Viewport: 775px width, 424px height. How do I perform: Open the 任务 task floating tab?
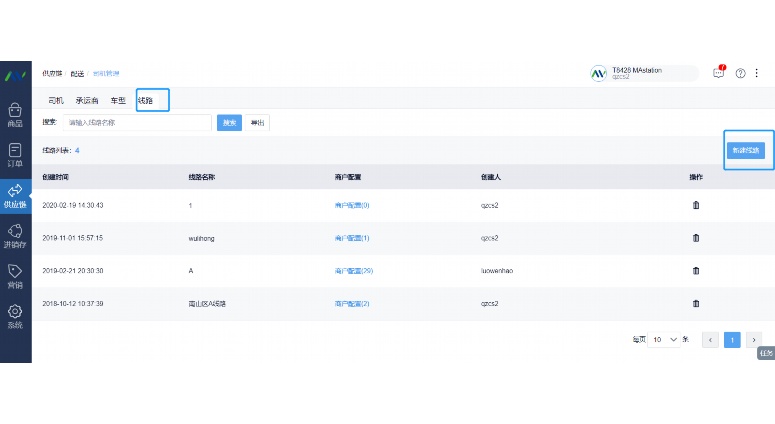pyautogui.click(x=766, y=353)
